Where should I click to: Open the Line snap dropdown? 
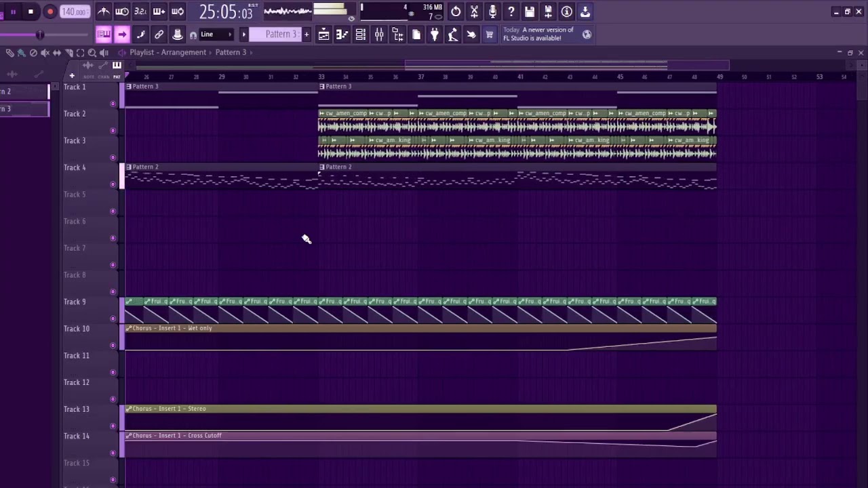(x=216, y=35)
